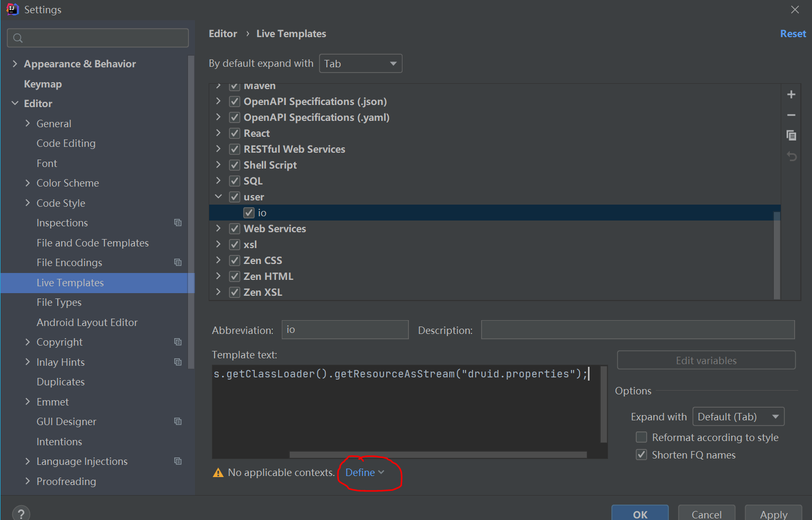Click the Description input field
Screen dimensions: 812x520
pyautogui.click(x=638, y=330)
